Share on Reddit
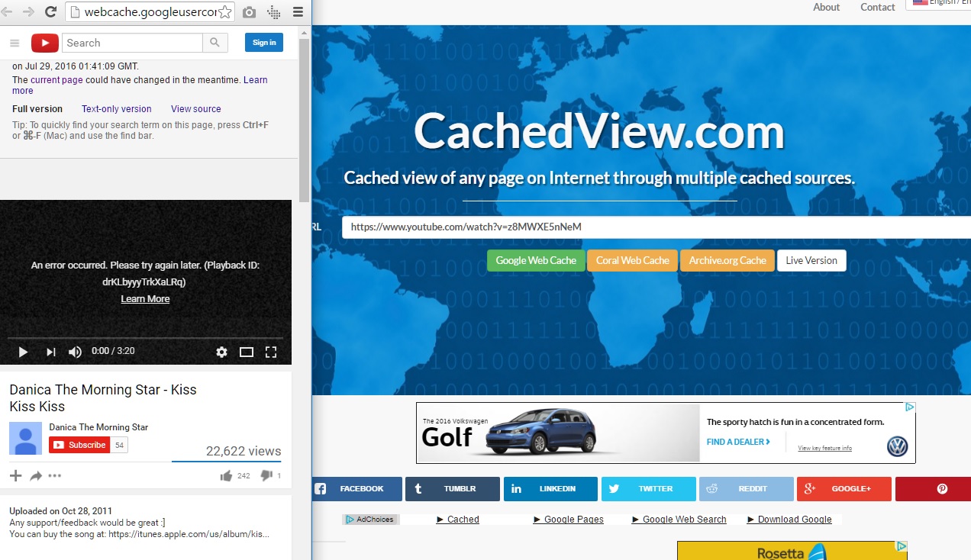Image resolution: width=971 pixels, height=560 pixels. (x=747, y=489)
